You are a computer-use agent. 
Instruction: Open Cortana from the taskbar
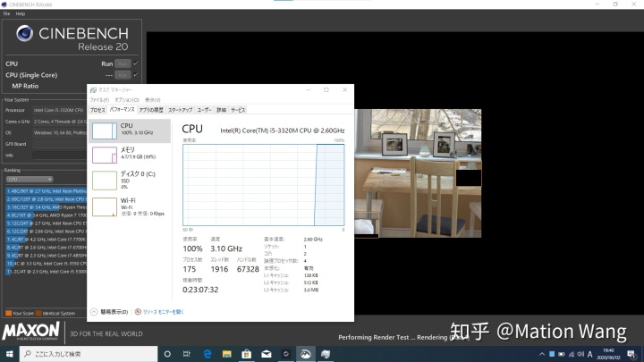(x=167, y=354)
